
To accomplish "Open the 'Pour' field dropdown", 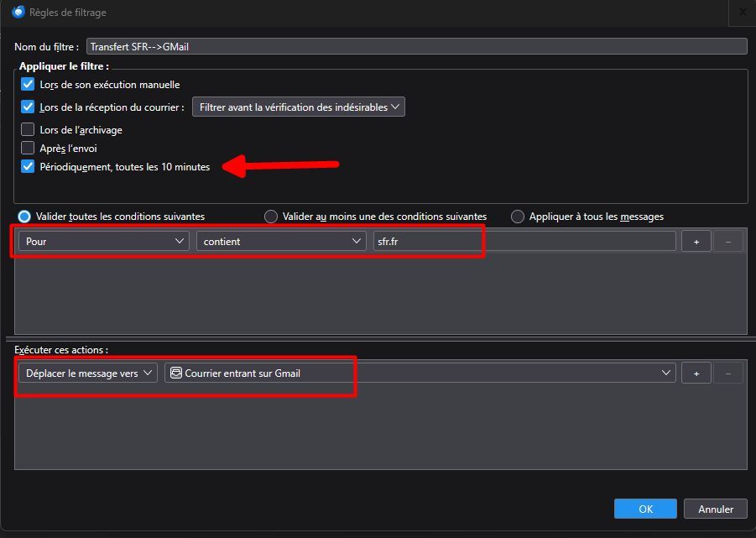I will coord(104,241).
